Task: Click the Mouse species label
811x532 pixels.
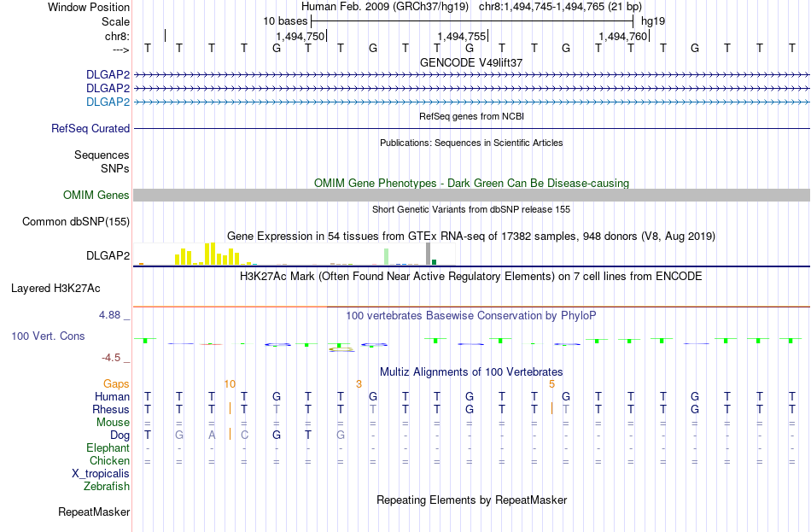Action: pos(113,423)
